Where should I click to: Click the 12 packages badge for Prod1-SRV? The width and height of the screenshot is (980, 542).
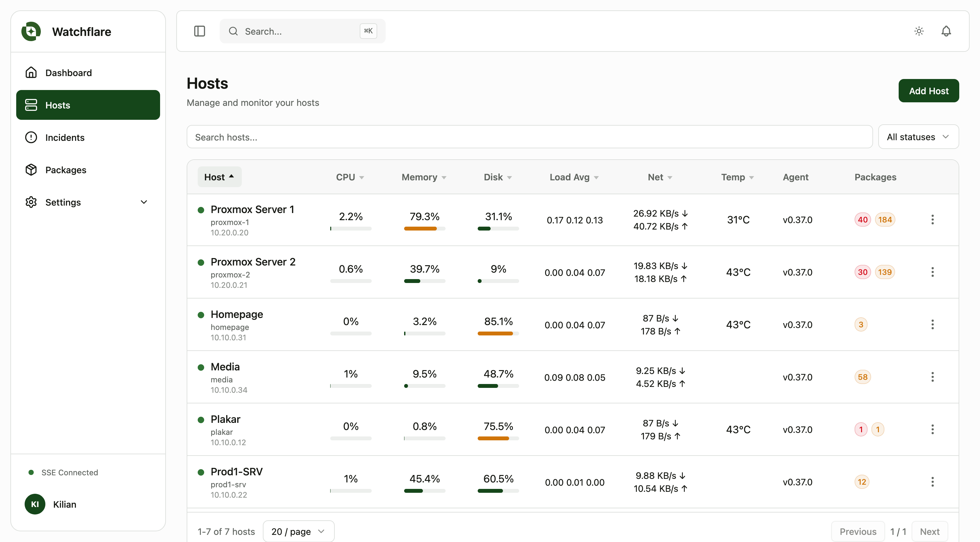coord(862,482)
